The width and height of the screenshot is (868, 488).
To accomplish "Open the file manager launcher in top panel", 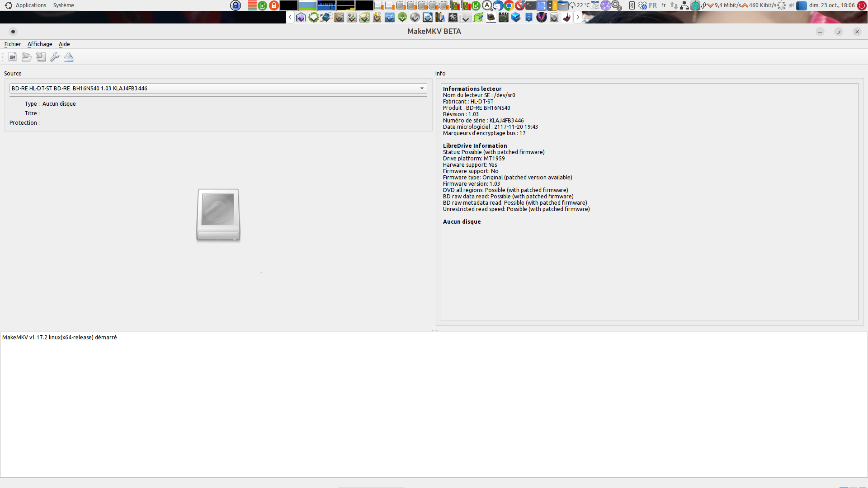I will 563,5.
